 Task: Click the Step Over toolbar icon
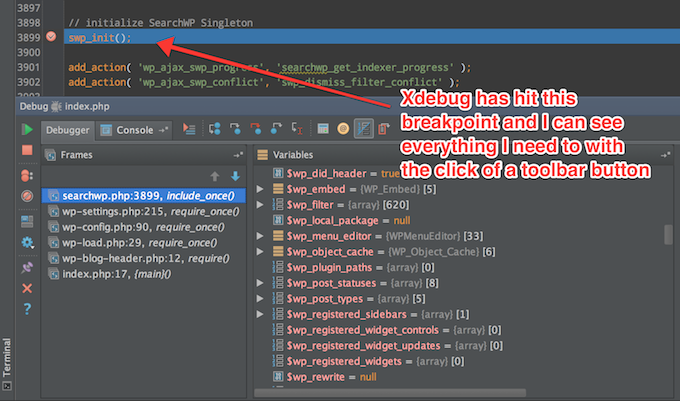point(214,129)
